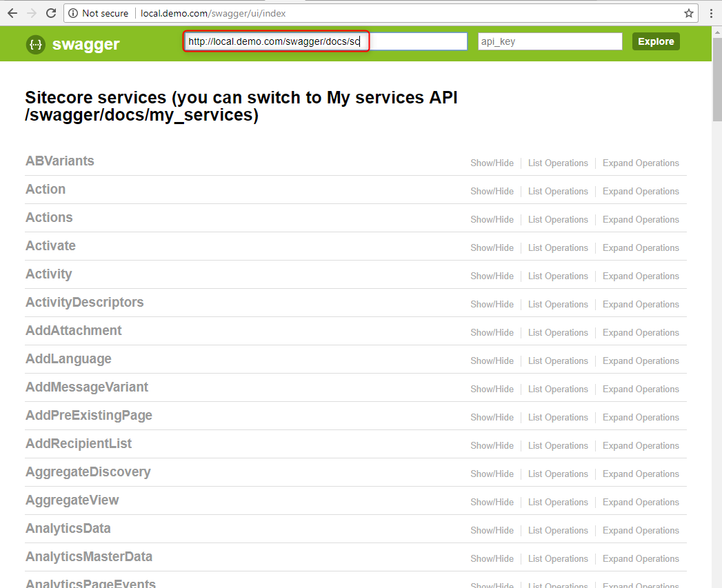Image resolution: width=722 pixels, height=588 pixels.
Task: Expand Operations for ABVariants
Action: click(641, 163)
